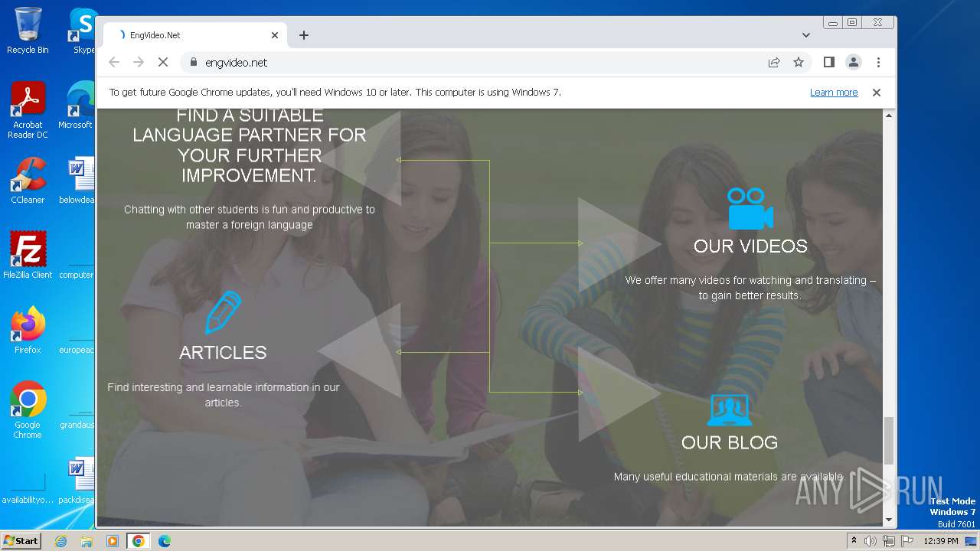Open the ARTICLES heading

(x=223, y=353)
